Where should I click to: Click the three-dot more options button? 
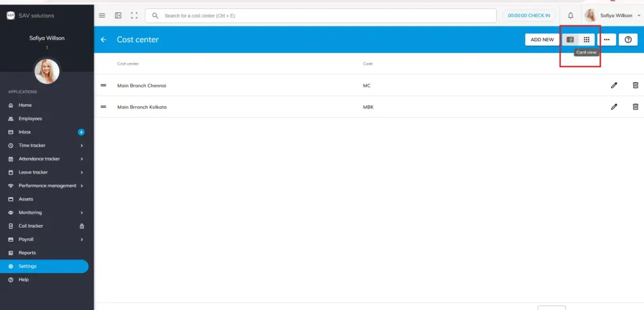606,40
